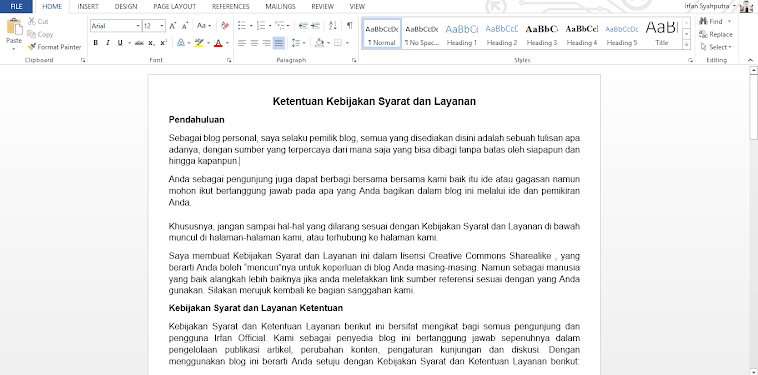This screenshot has height=375, width=758.
Task: Apply borders grid icon
Action: coord(338,43)
